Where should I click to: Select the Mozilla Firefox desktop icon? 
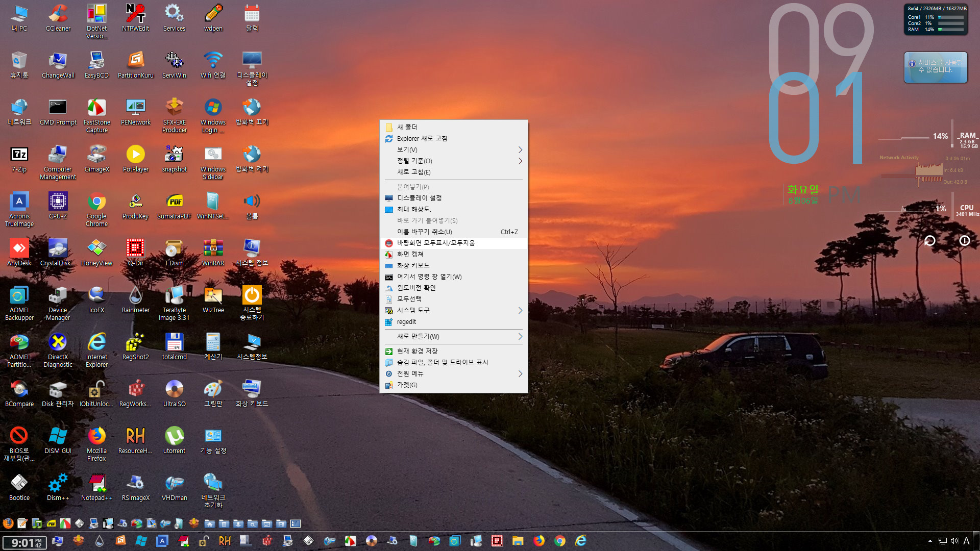[x=96, y=444]
